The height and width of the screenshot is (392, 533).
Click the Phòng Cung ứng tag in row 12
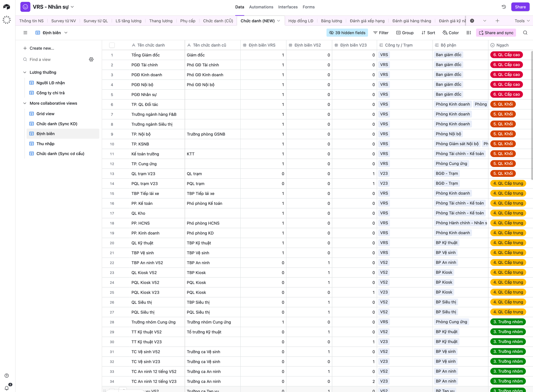tap(451, 164)
